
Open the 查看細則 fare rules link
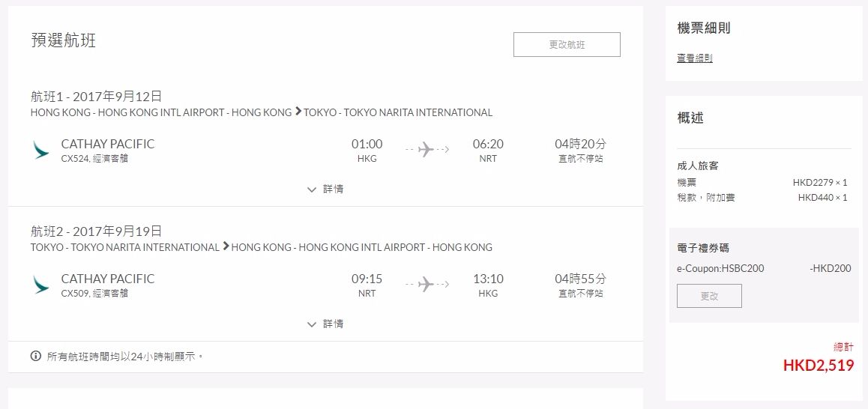click(x=694, y=58)
